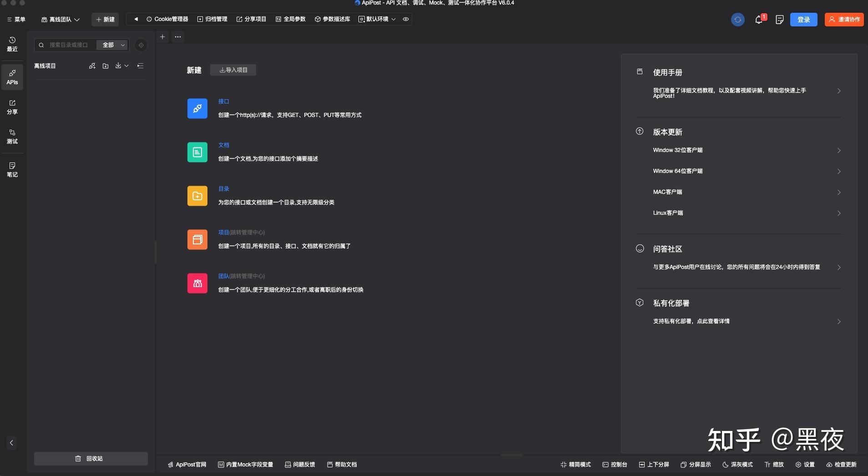Open the more tabs ellipsis menu
868x476 pixels.
[178, 37]
